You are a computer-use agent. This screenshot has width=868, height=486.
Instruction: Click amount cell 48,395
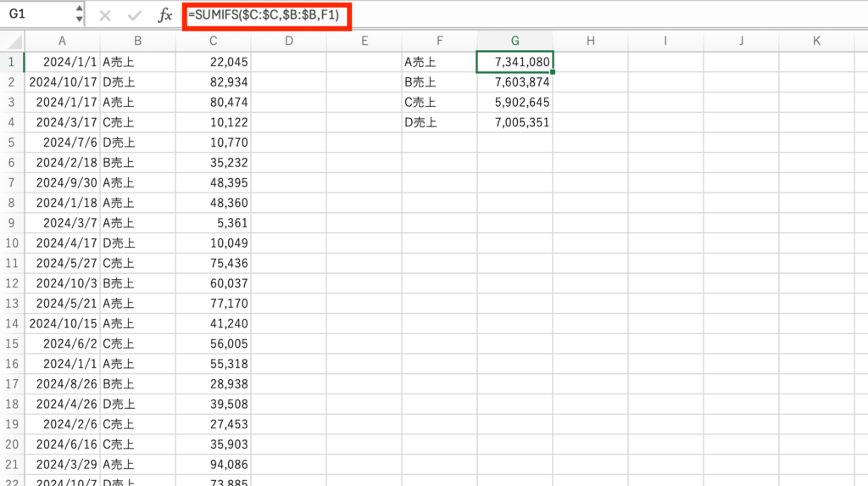pos(213,183)
